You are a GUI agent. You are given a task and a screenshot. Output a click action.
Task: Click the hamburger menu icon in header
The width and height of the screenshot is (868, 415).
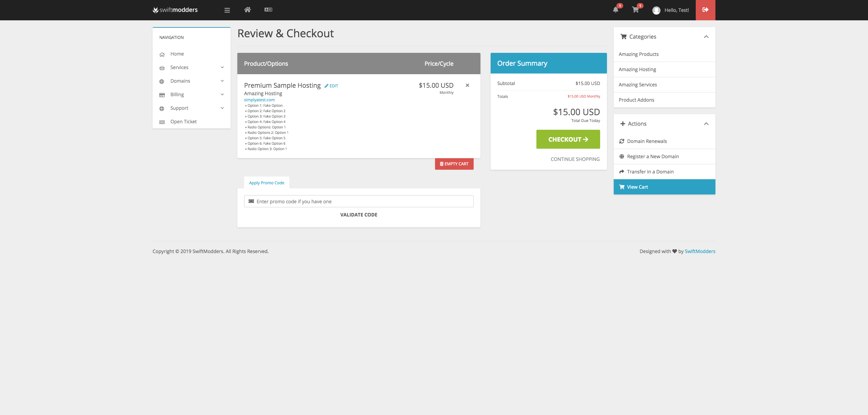click(x=227, y=10)
